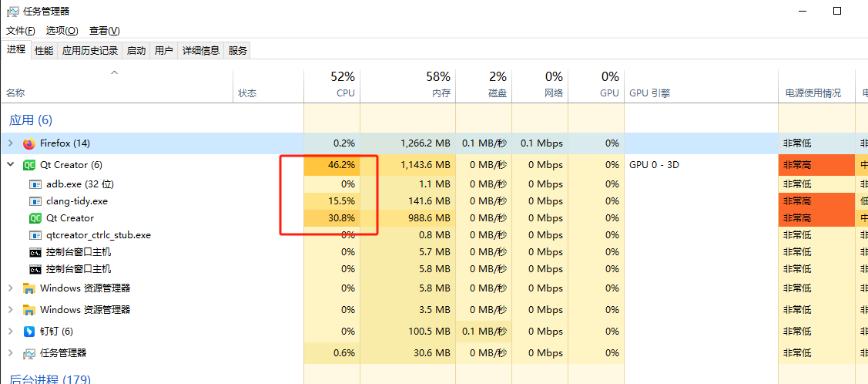Switch to the 用户 tab
The width and height of the screenshot is (868, 384).
(164, 50)
